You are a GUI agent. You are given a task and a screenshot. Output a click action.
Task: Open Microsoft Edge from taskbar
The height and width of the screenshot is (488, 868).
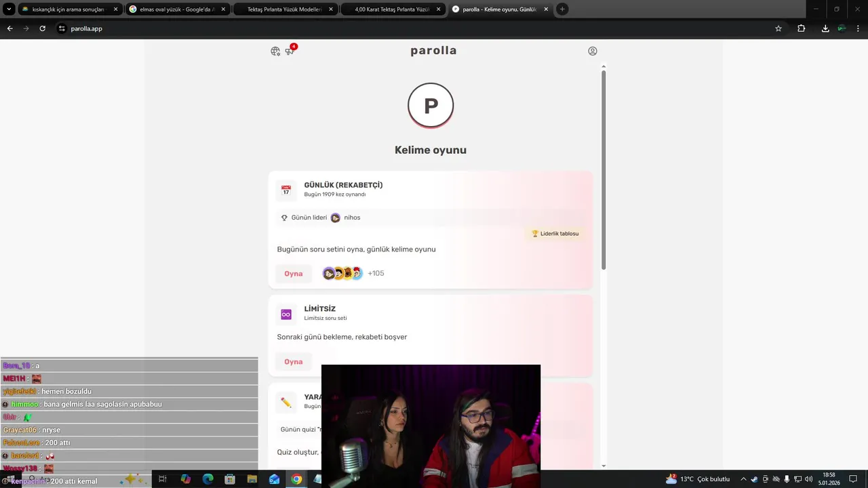coord(208,479)
